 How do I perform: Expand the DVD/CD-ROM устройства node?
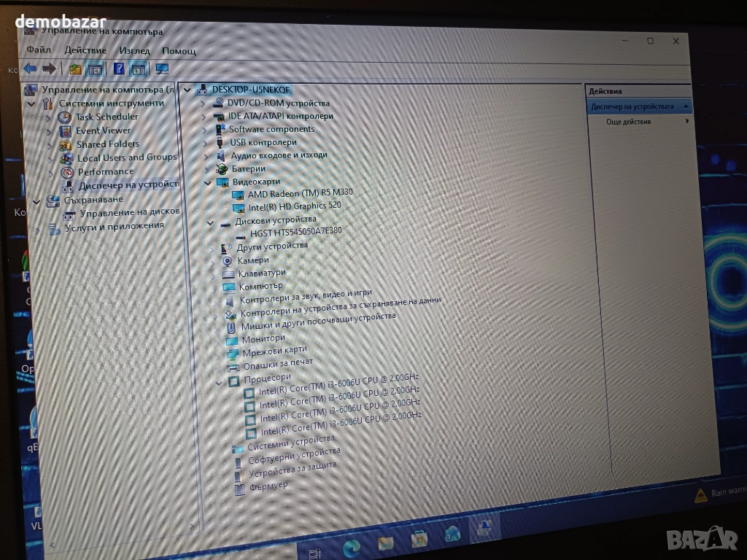tap(204, 103)
